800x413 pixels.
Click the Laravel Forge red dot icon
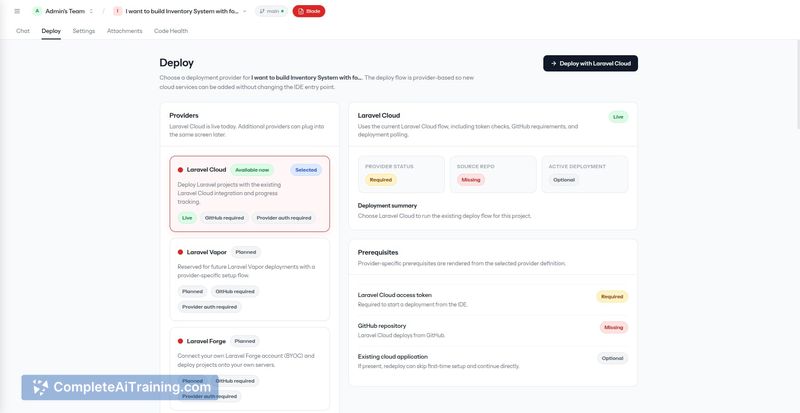pos(180,341)
